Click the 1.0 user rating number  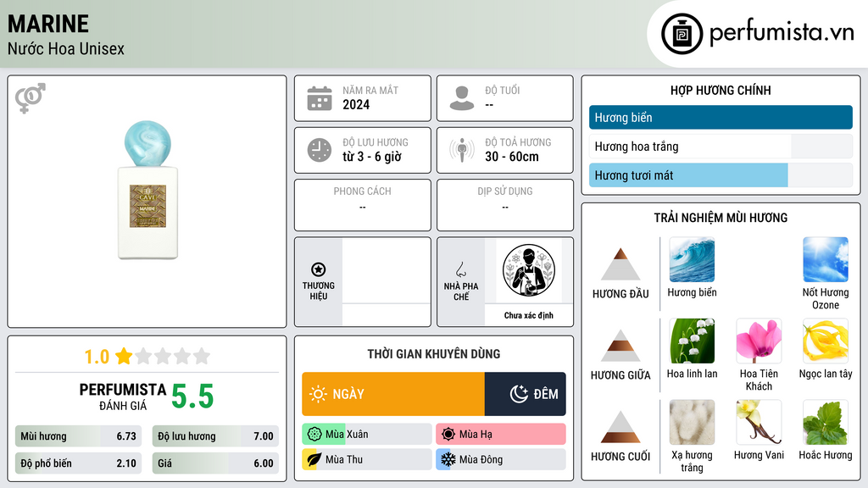pyautogui.click(x=97, y=357)
